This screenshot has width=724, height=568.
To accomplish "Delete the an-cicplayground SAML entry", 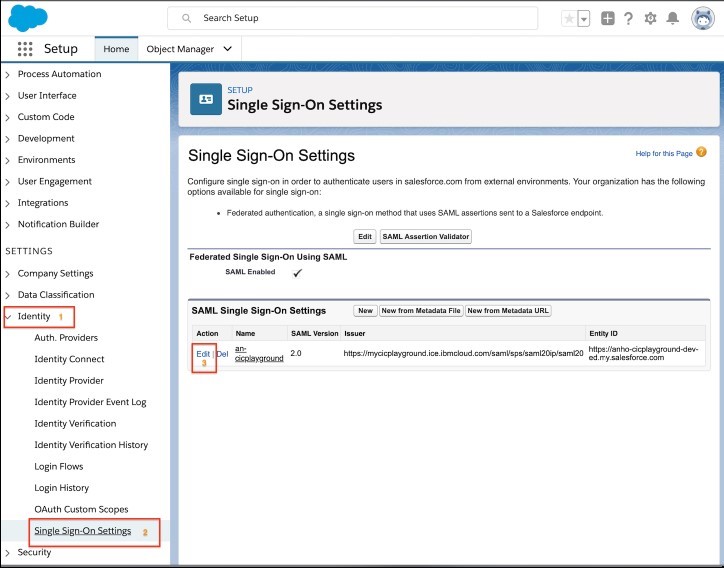I will coord(223,354).
